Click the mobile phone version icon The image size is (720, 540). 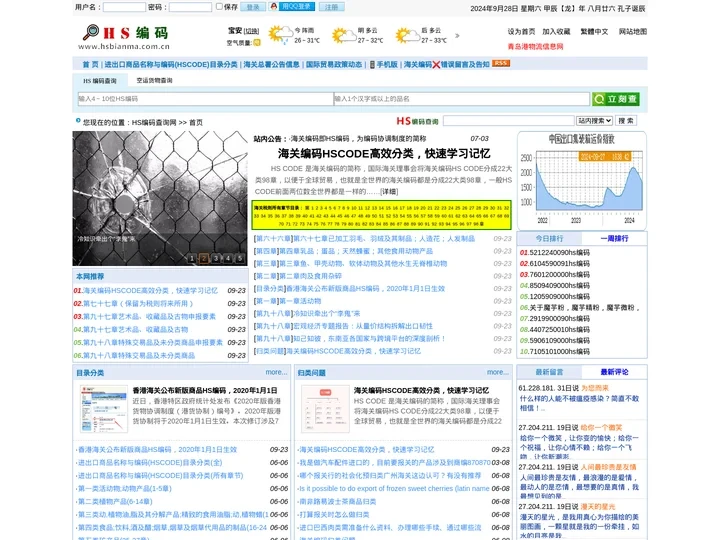[372, 64]
